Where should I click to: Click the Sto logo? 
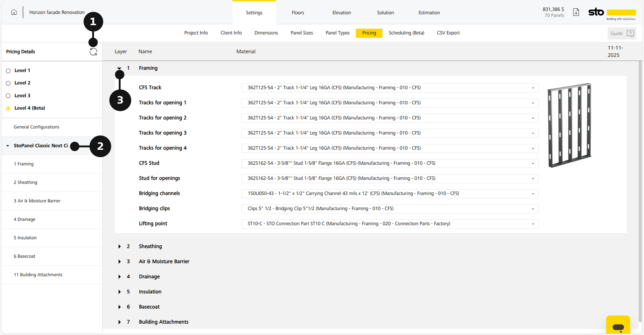click(612, 13)
